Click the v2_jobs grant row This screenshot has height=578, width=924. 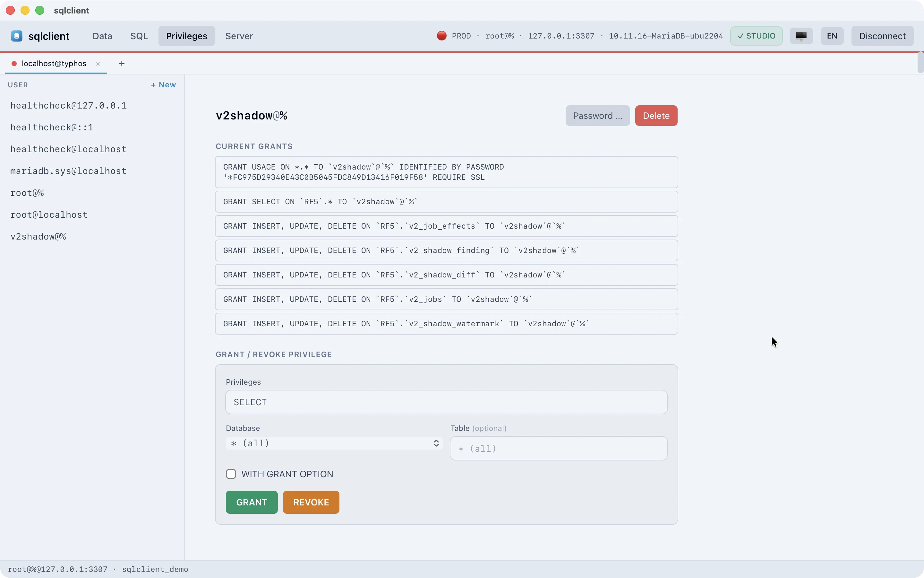click(446, 299)
